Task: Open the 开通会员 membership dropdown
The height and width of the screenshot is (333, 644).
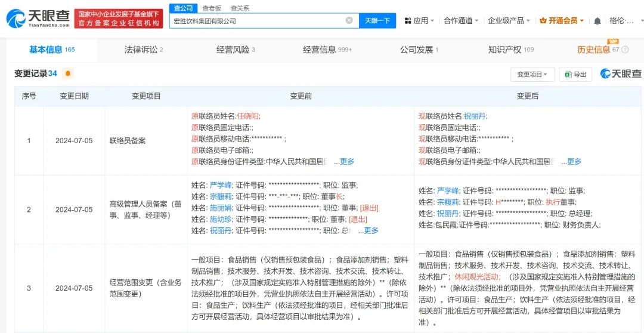Action: click(x=562, y=20)
